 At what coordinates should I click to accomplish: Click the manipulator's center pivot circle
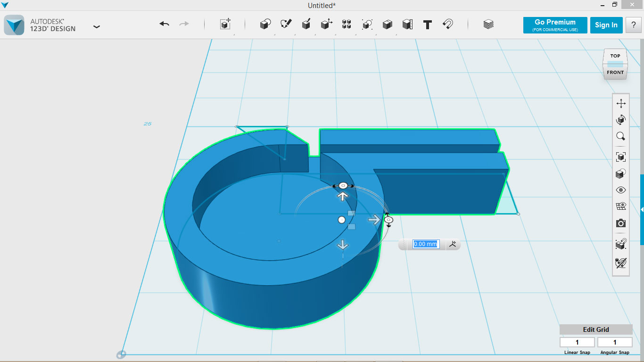342,220
